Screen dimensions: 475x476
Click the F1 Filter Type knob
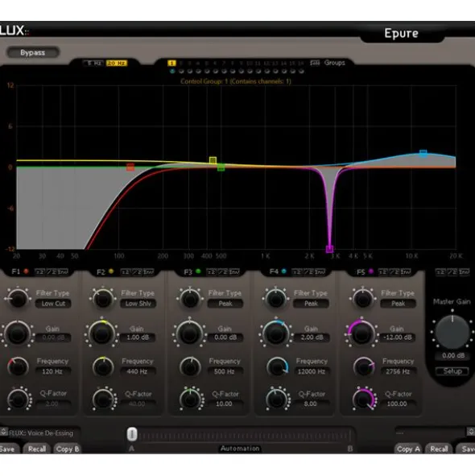click(18, 299)
